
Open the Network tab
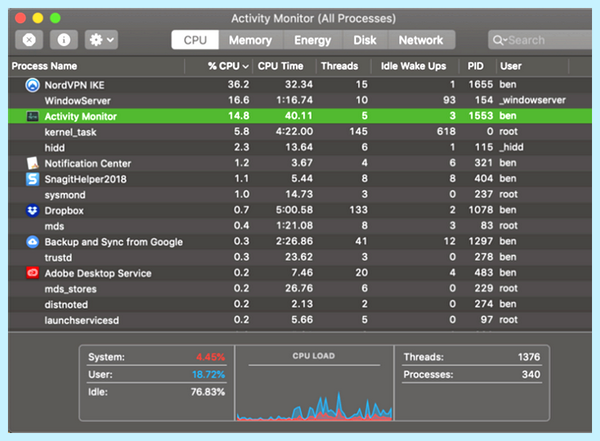click(421, 40)
